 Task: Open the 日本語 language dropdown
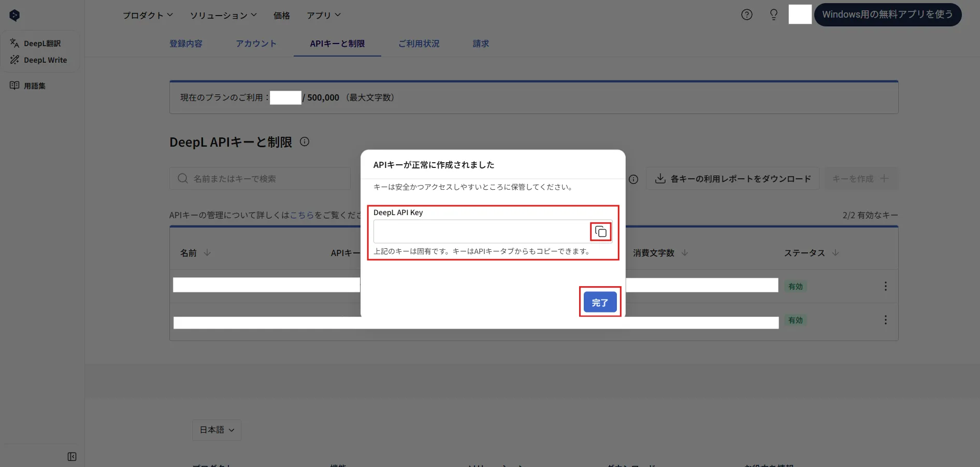click(x=217, y=430)
